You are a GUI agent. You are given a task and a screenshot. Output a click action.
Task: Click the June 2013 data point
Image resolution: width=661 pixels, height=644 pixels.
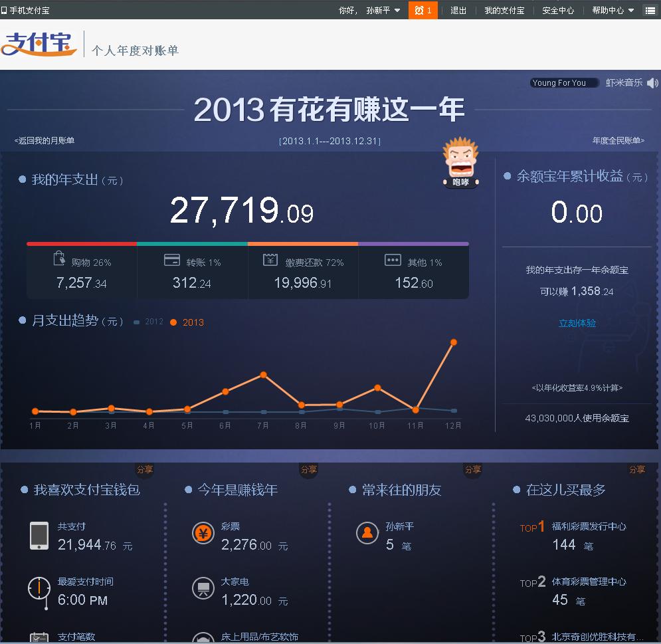point(225,391)
